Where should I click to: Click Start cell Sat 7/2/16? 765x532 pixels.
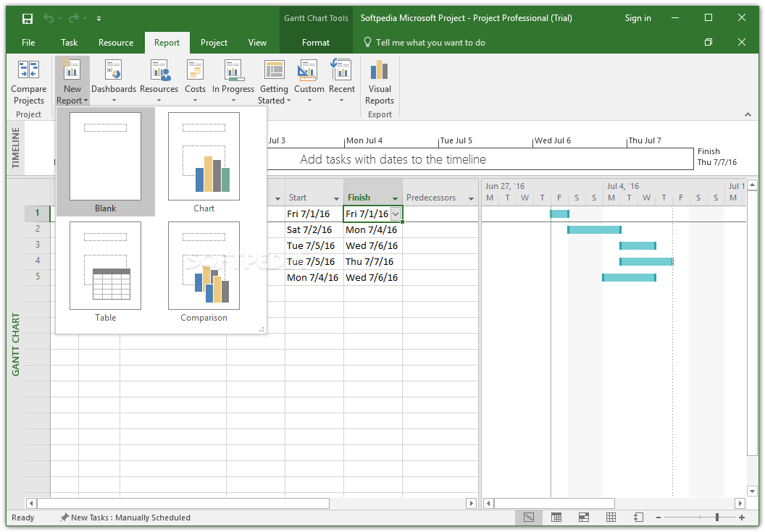pos(314,229)
